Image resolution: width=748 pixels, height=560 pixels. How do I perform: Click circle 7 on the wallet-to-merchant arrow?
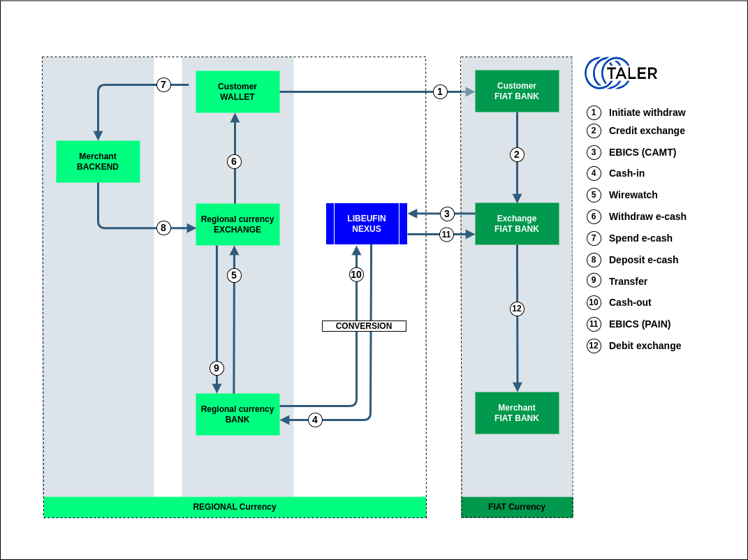tap(163, 84)
